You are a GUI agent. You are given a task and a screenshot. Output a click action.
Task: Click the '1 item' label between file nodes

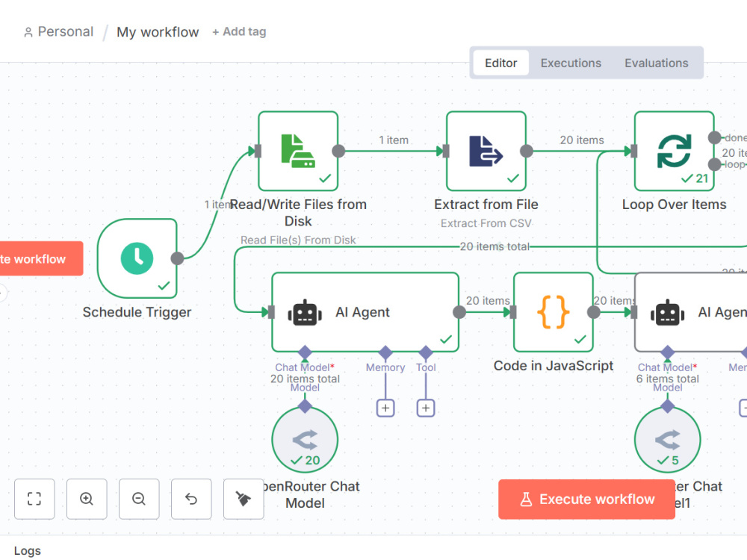[394, 140]
